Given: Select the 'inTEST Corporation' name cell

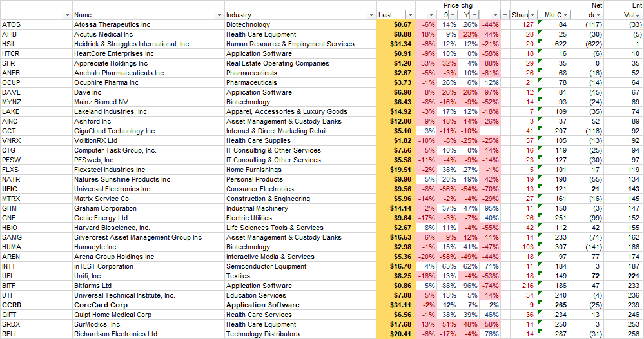Looking at the screenshot, I should [x=148, y=266].
